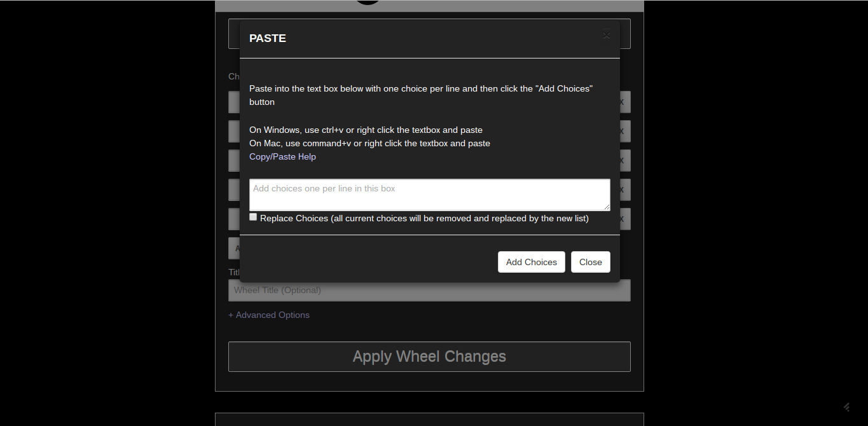Remove the fifth choice with its X button
Image resolution: width=868 pixels, height=426 pixels.
pos(623,219)
